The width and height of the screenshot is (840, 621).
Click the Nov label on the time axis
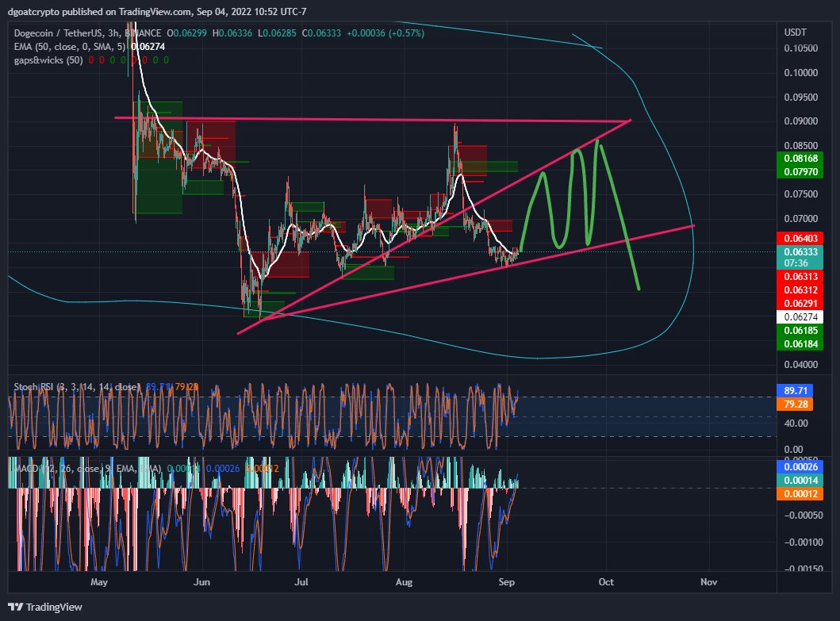coord(709,582)
